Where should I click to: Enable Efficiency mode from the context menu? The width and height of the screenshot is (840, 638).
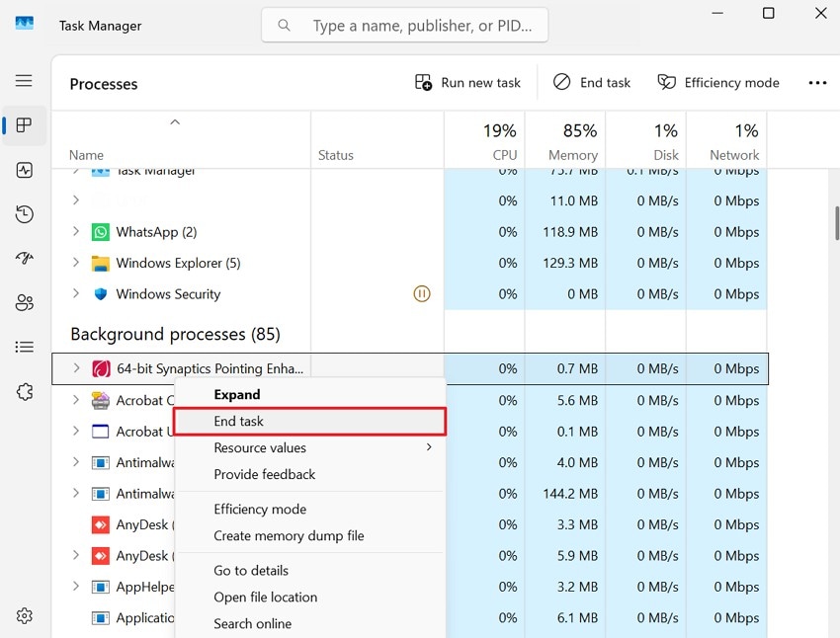pyautogui.click(x=260, y=509)
